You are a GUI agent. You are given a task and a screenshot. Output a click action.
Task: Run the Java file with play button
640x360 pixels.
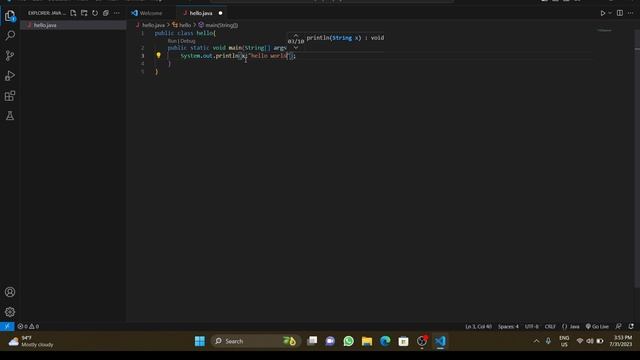click(602, 13)
